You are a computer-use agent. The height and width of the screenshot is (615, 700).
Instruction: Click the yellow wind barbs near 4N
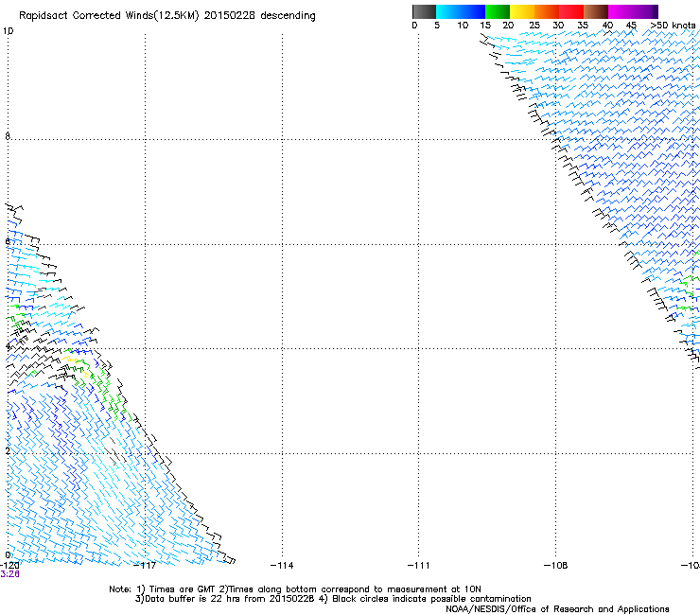(70, 360)
